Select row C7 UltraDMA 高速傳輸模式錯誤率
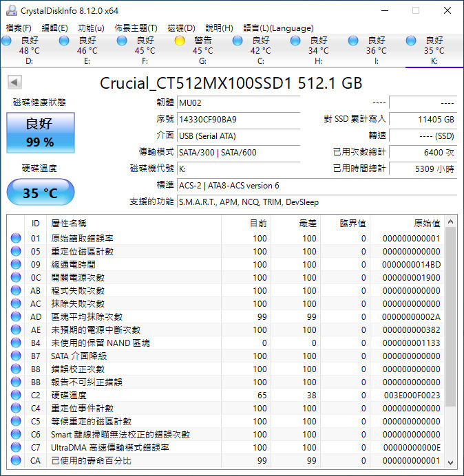464x476 pixels. coord(226,448)
